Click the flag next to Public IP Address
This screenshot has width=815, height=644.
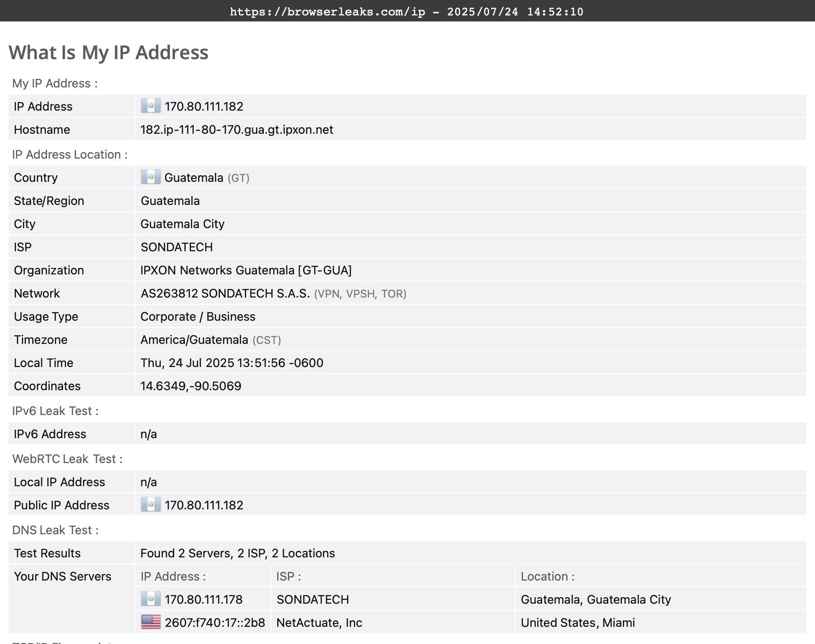tap(151, 505)
